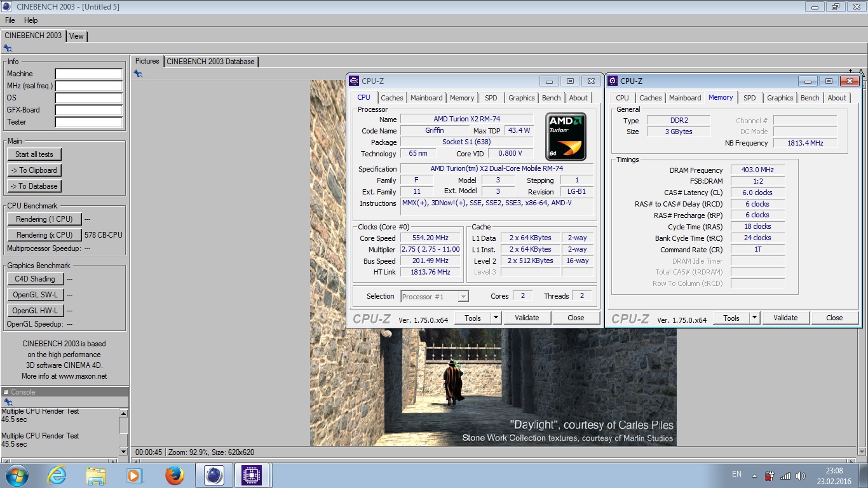
Task: Click the Tester input field
Action: coord(88,123)
